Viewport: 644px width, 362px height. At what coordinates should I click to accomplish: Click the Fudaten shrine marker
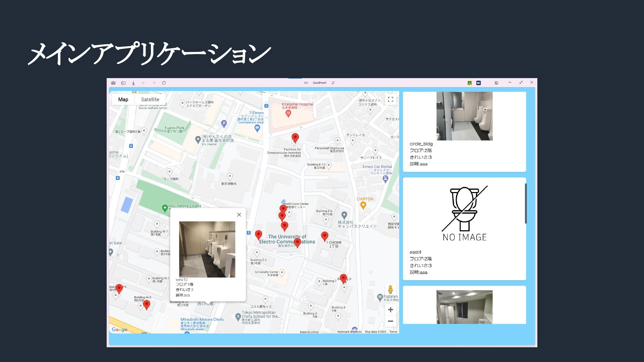pyautogui.click(x=380, y=297)
